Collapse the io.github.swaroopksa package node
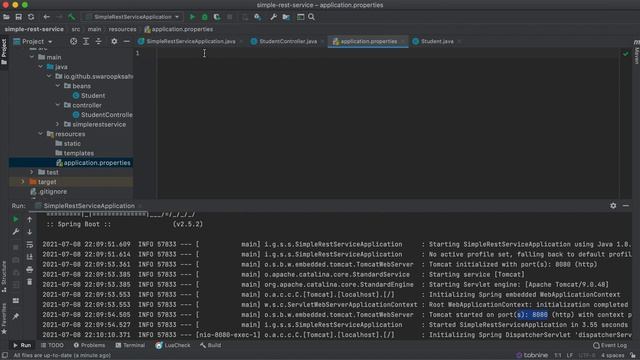Image resolution: width=640 pixels, height=360 pixels. [49, 76]
